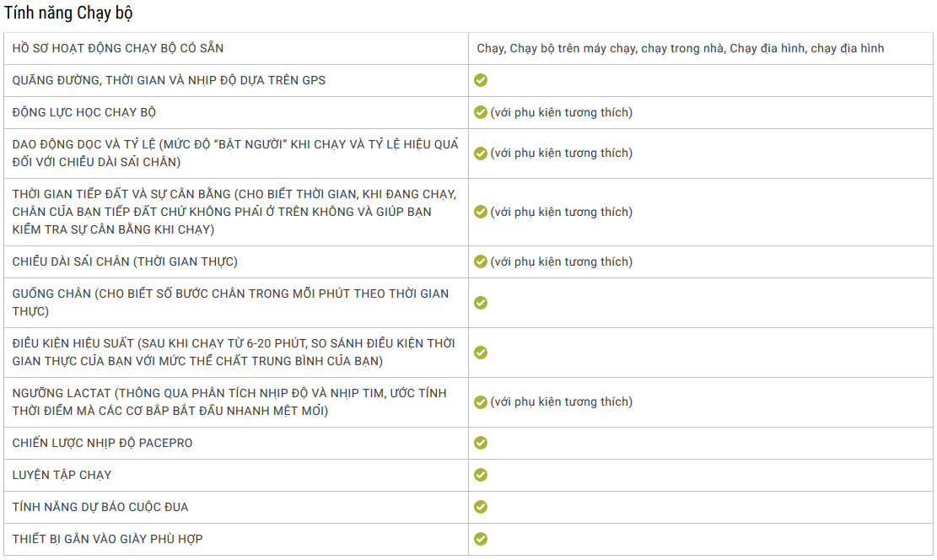The height and width of the screenshot is (560, 937).
Task: Click the list of running activity profiles text
Action: 680,48
